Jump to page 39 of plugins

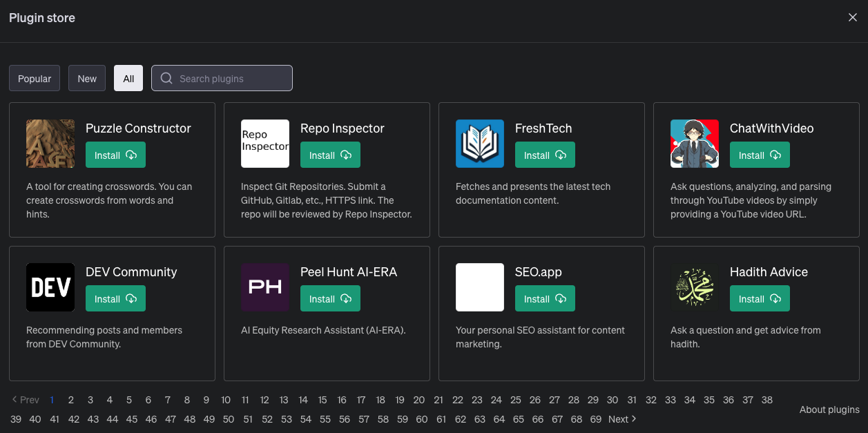16,419
